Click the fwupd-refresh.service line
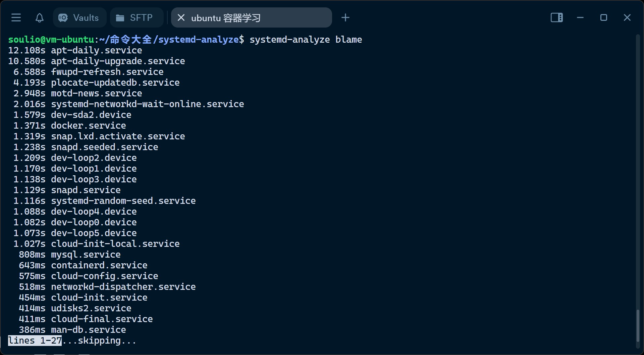Screen dimensions: 644x355 pos(89,72)
